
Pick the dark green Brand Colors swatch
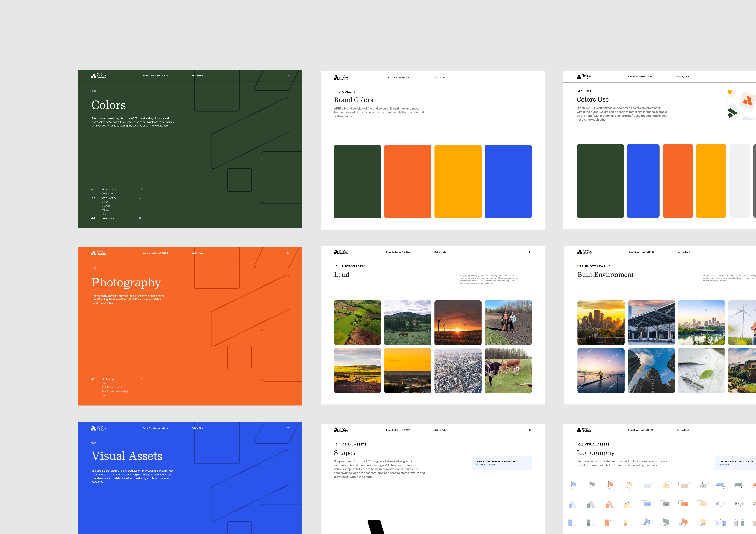click(x=357, y=182)
